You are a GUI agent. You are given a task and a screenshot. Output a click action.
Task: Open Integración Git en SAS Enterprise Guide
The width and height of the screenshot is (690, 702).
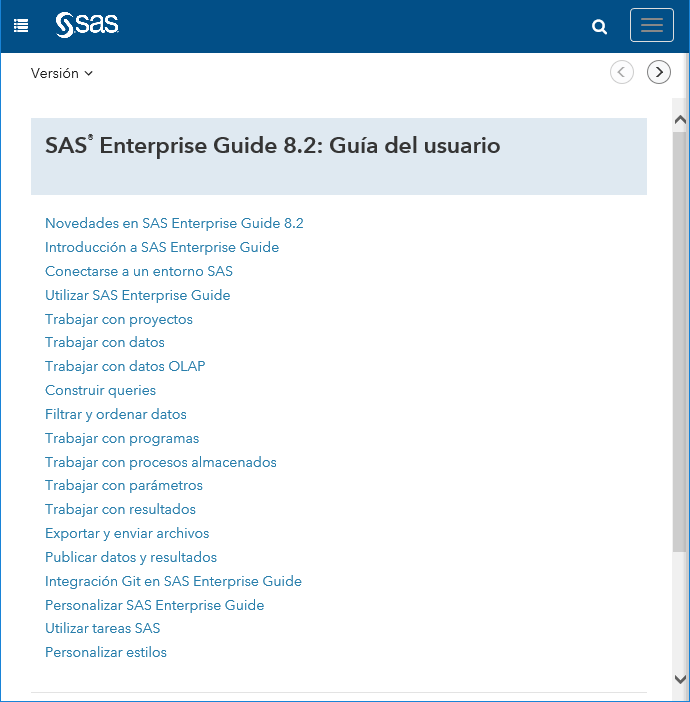(173, 581)
